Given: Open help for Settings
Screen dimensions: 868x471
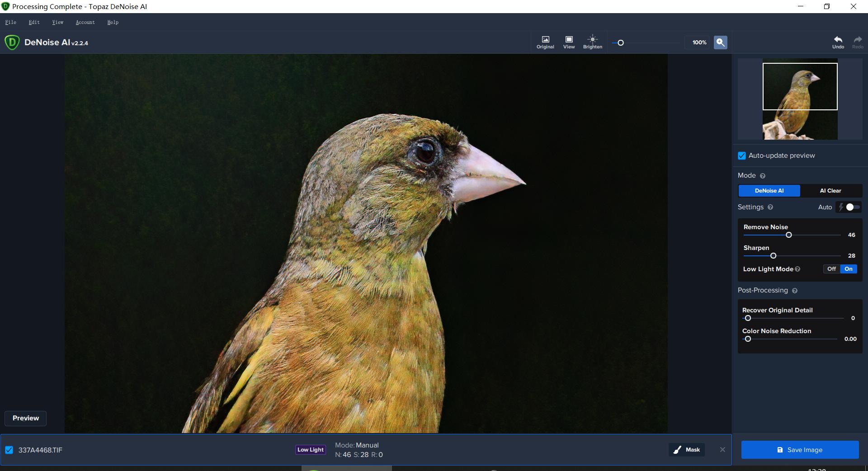Looking at the screenshot, I should tap(770, 207).
